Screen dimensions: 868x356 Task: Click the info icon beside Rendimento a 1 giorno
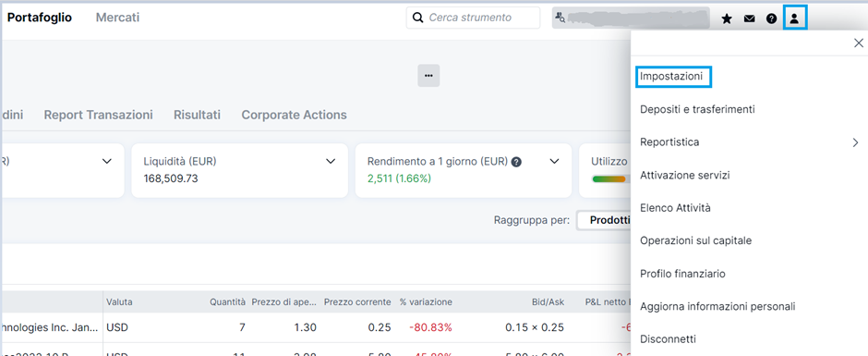pyautogui.click(x=516, y=162)
